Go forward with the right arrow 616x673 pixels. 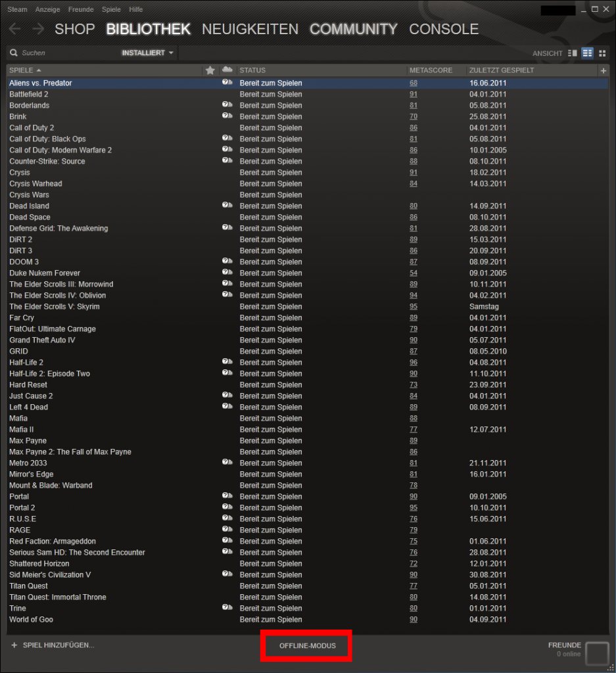pos(38,29)
